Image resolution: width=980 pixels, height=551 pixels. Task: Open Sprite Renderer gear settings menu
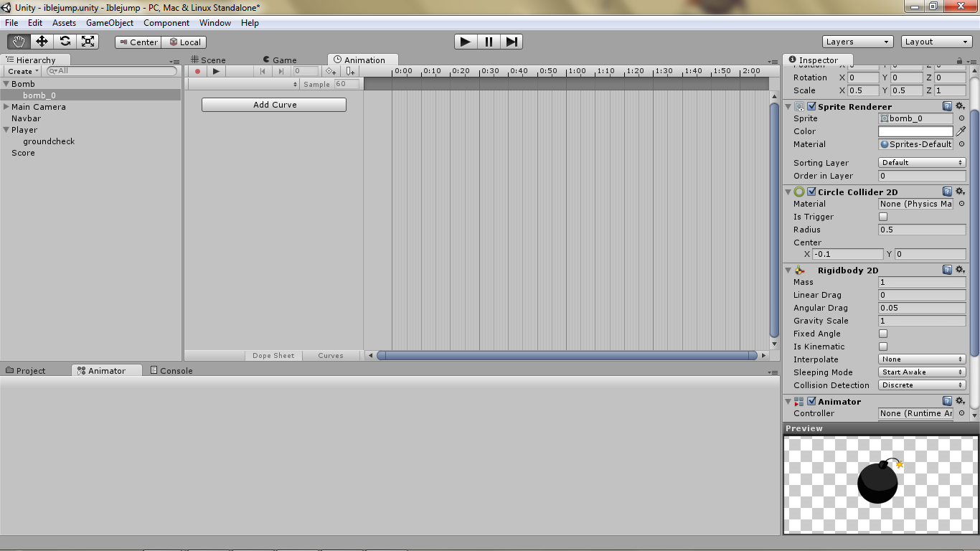pos(960,107)
